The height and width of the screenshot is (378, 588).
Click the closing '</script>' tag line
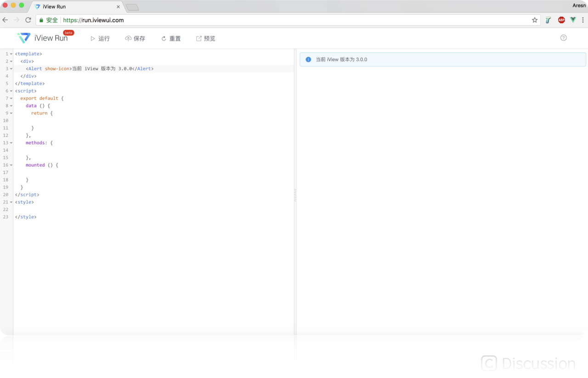click(x=27, y=195)
